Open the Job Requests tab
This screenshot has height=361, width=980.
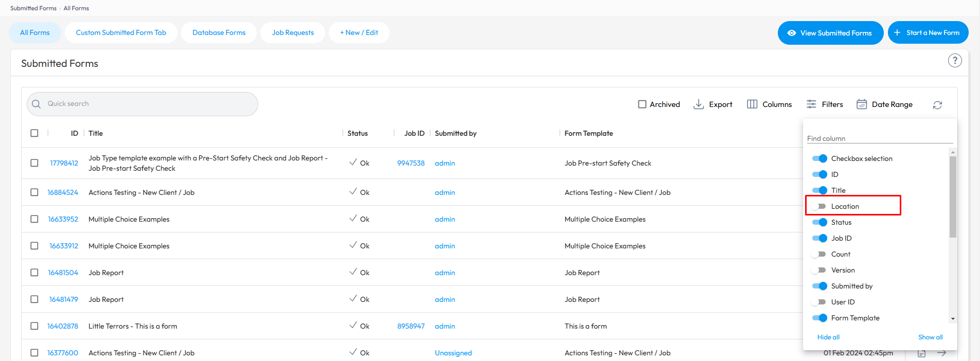click(x=293, y=32)
